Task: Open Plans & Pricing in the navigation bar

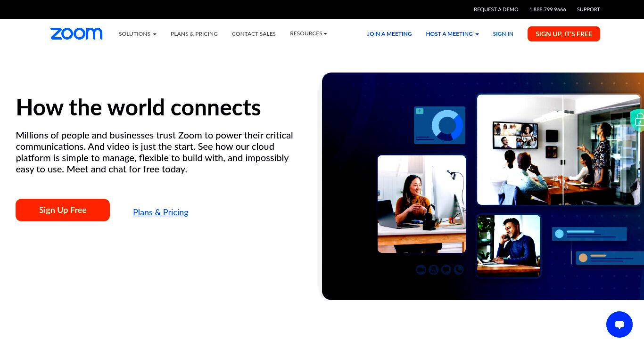Action: coord(194,34)
